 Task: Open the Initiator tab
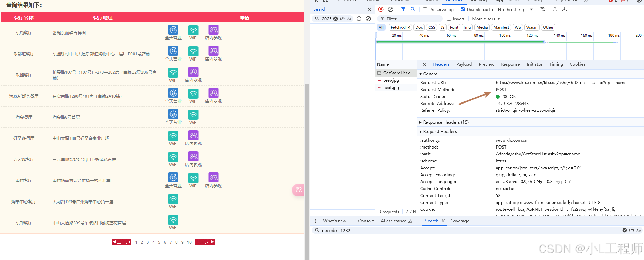(x=534, y=64)
